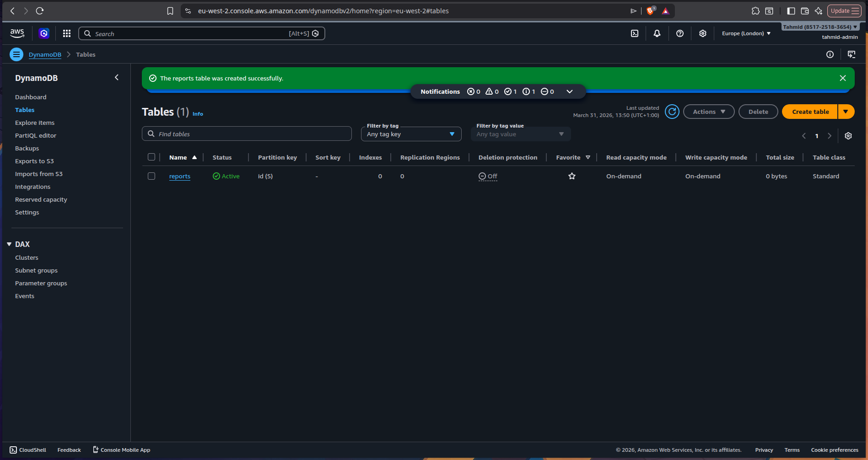This screenshot has width=868, height=460.
Task: Reload the browser page
Action: coord(40,11)
